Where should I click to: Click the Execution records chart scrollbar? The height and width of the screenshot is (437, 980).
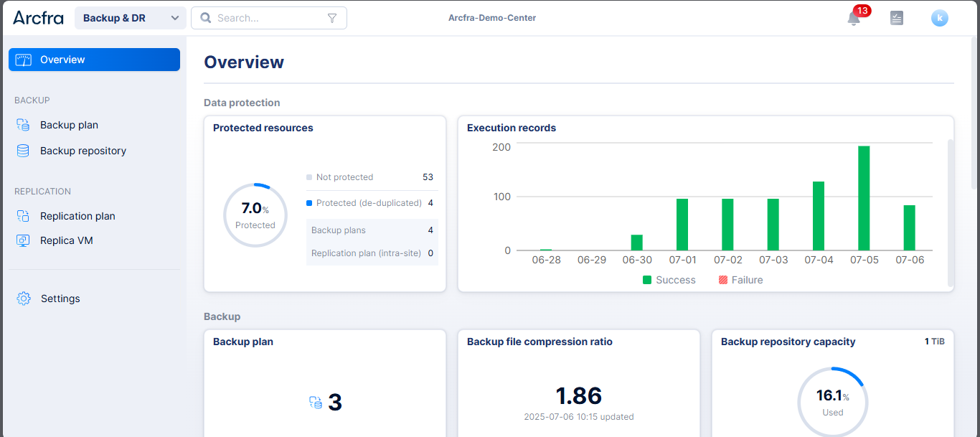coord(951,212)
